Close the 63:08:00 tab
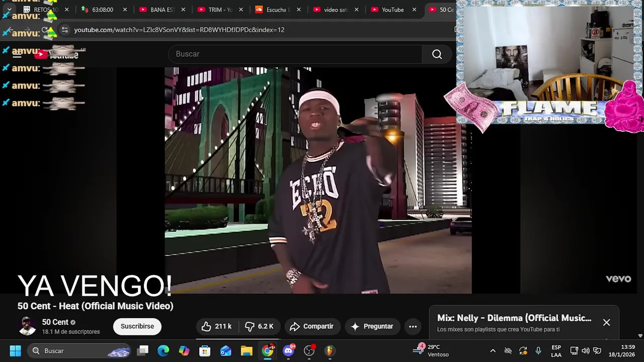This screenshot has height=362, width=644. point(125,10)
